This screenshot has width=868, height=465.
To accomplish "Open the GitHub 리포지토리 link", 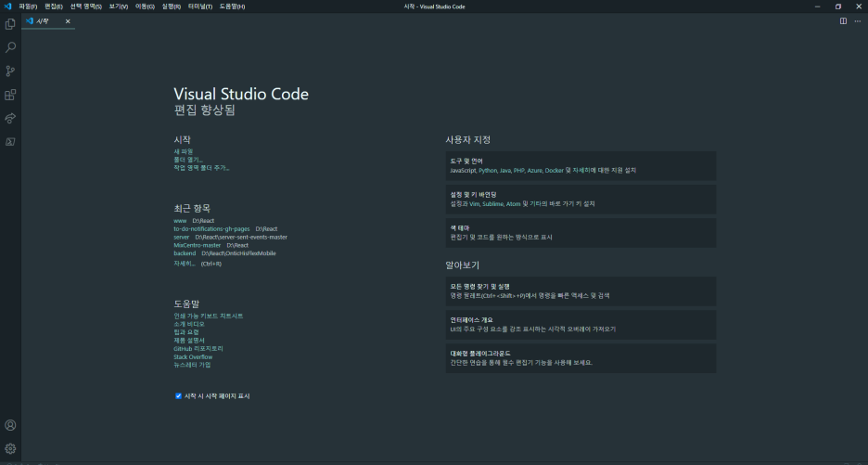I will coord(198,349).
